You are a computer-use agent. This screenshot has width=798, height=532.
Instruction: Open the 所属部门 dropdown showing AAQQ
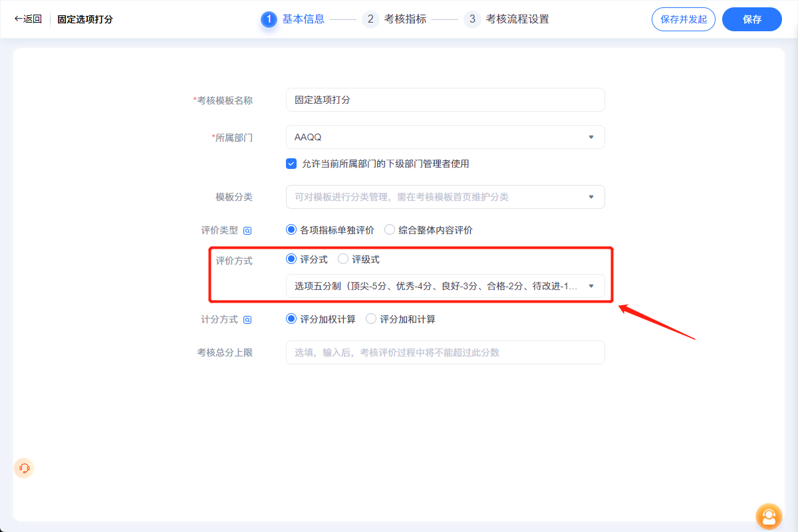coord(446,137)
